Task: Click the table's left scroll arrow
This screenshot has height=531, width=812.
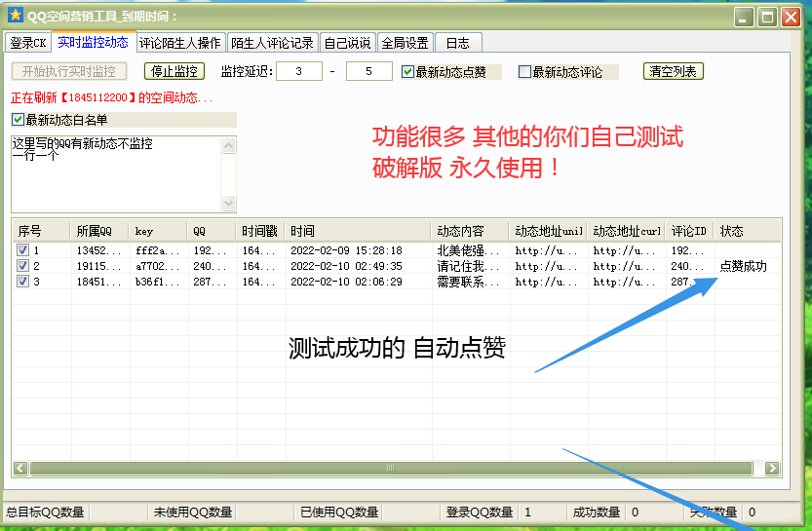Action: pos(20,469)
